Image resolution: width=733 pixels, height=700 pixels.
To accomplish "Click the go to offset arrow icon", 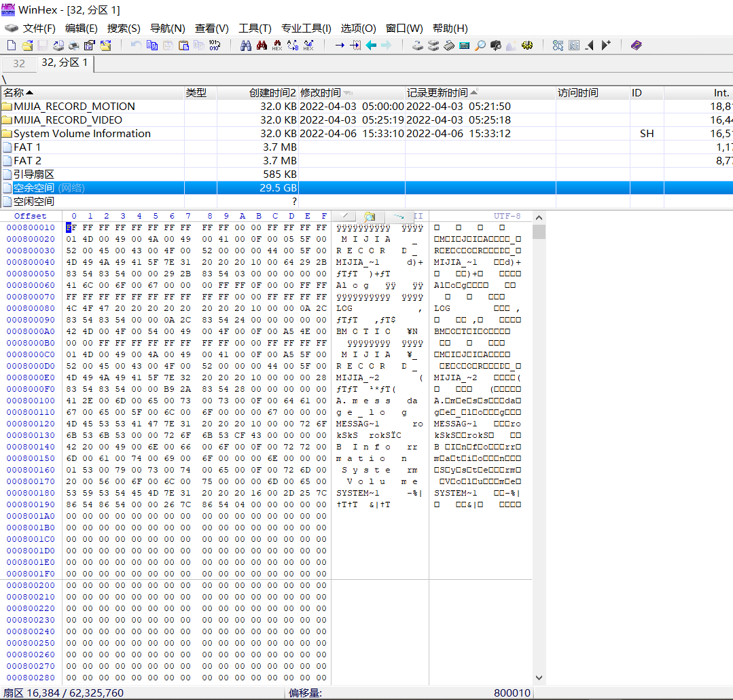I will 340,45.
